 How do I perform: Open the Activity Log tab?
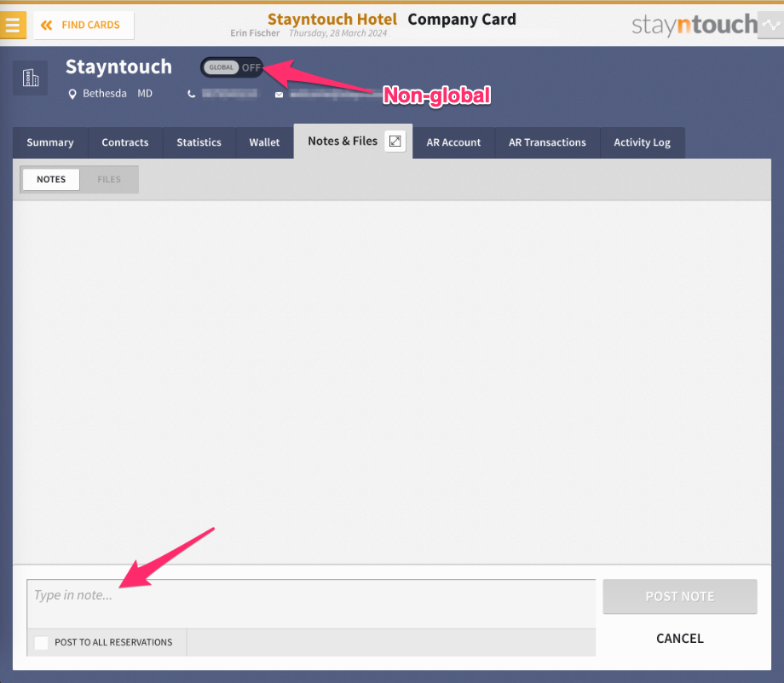pyautogui.click(x=642, y=142)
